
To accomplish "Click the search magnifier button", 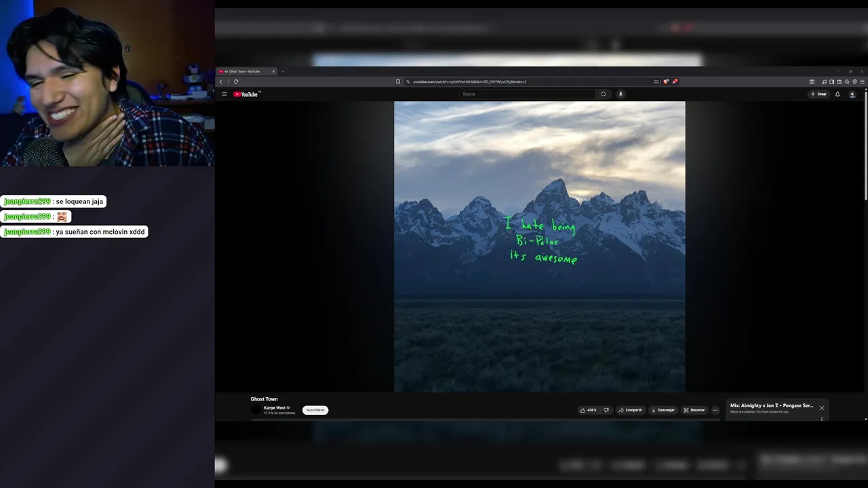I will 604,94.
